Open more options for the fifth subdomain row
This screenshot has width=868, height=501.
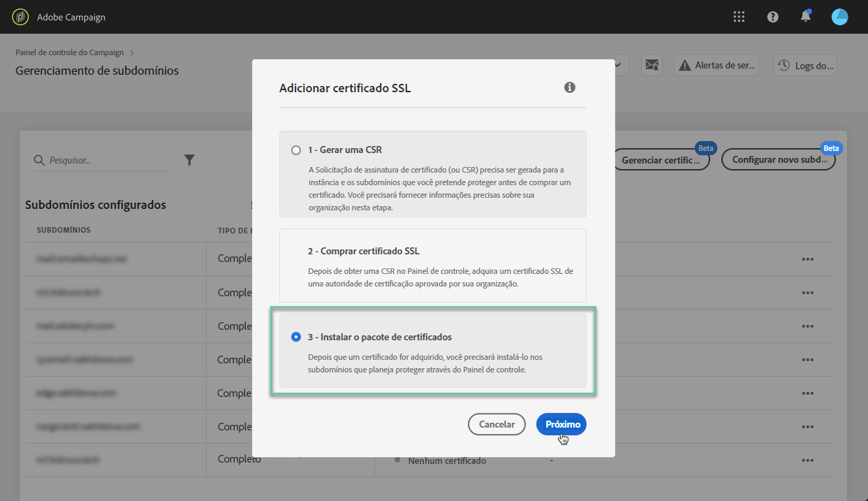click(808, 393)
